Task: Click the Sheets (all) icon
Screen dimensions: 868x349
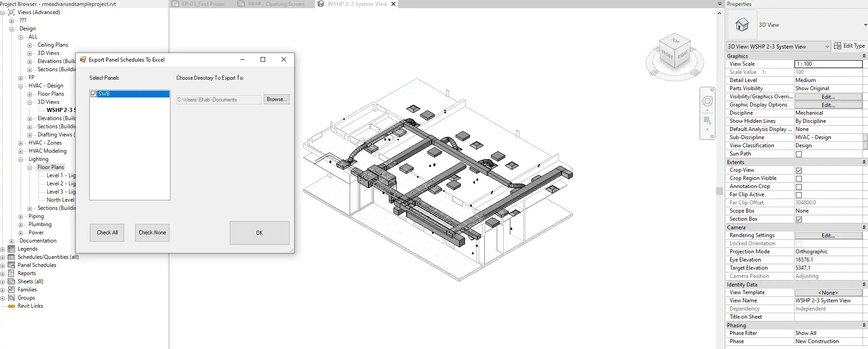Action: tap(11, 281)
